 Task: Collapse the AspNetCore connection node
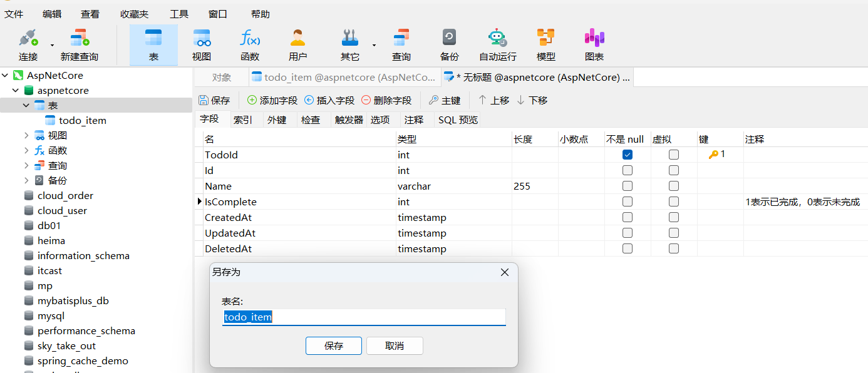click(x=5, y=75)
